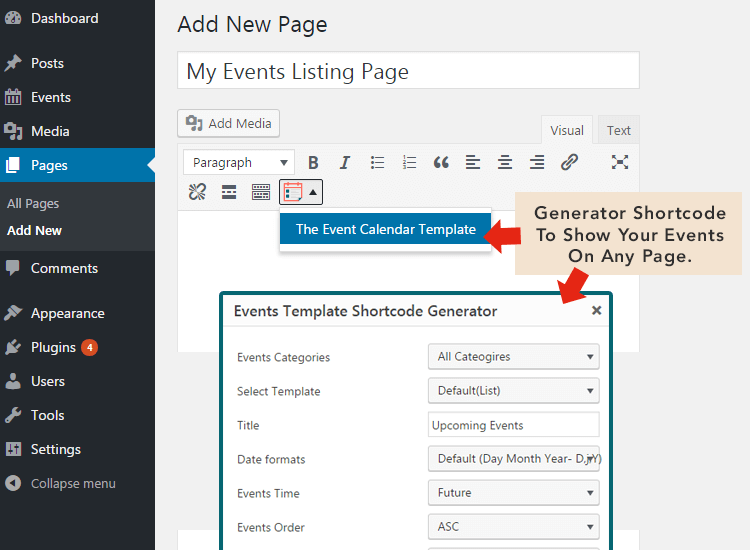Open the Select Template dropdown

(513, 391)
